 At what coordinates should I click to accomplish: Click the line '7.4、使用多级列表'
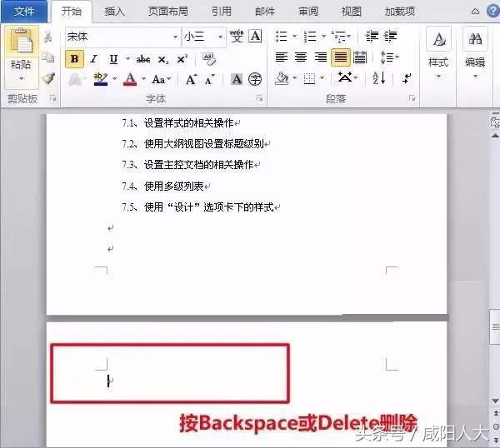click(162, 186)
